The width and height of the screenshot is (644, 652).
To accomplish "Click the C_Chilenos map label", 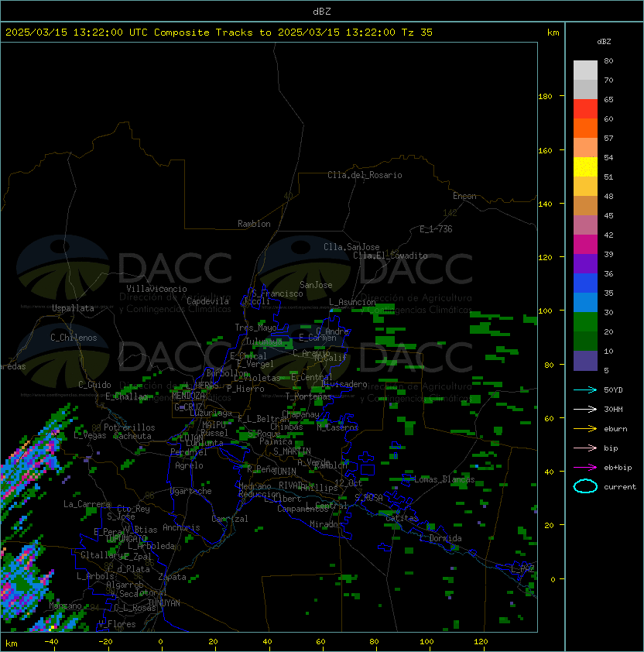I will 74,338.
